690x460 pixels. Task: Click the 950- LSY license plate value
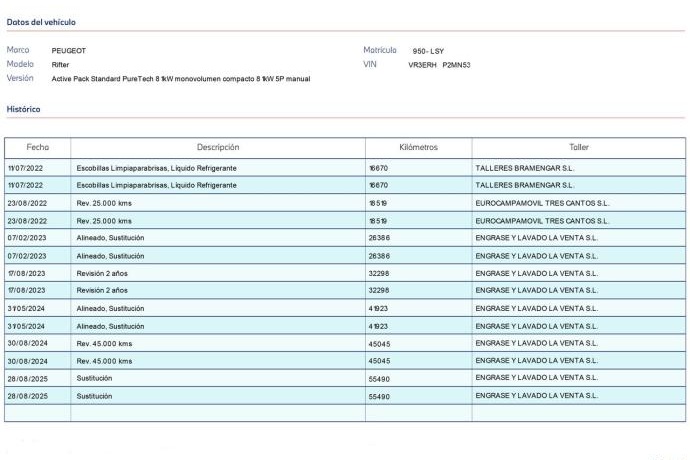428,50
